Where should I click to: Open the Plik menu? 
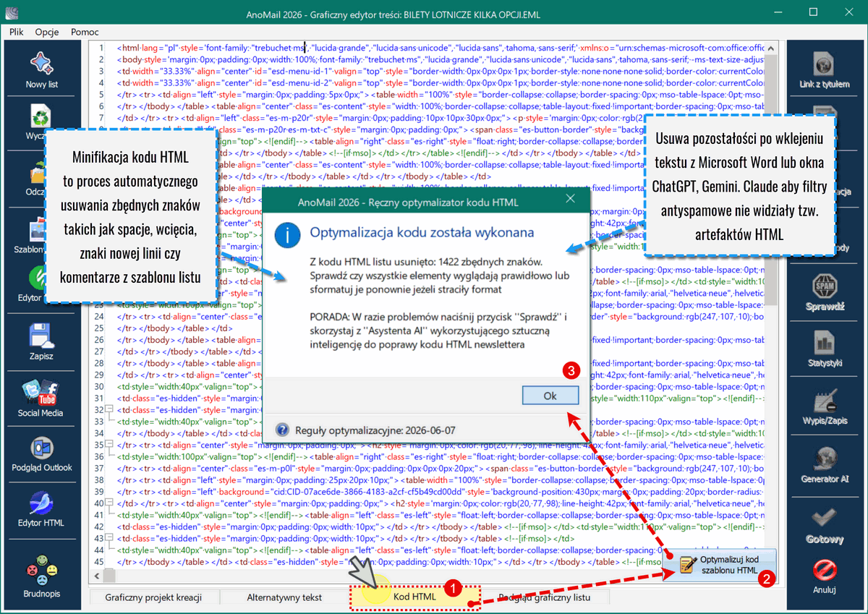tap(16, 32)
